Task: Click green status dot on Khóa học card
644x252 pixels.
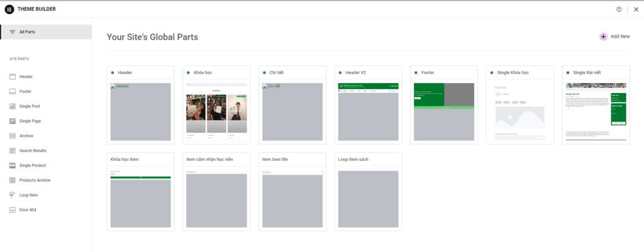Action: click(x=189, y=73)
